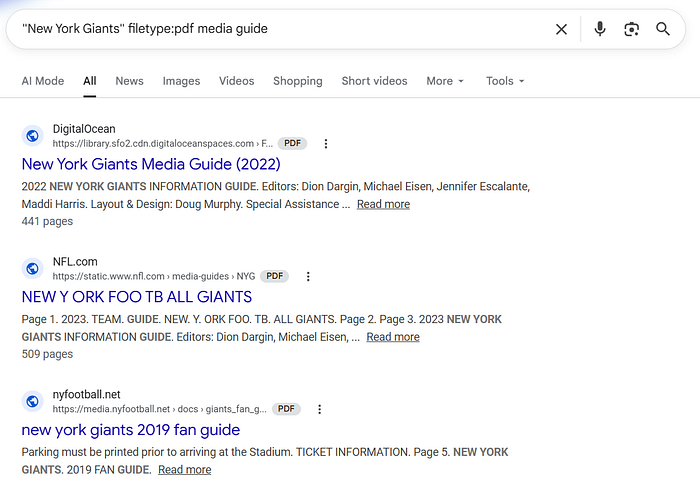Switch to the Shopping tab
The image size is (700, 485).
point(298,81)
